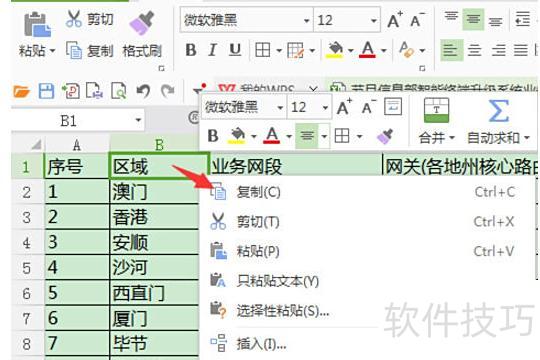Viewport: 540px width, 360px height.
Task: Open the ribbon font name dropdown
Action: click(306, 21)
